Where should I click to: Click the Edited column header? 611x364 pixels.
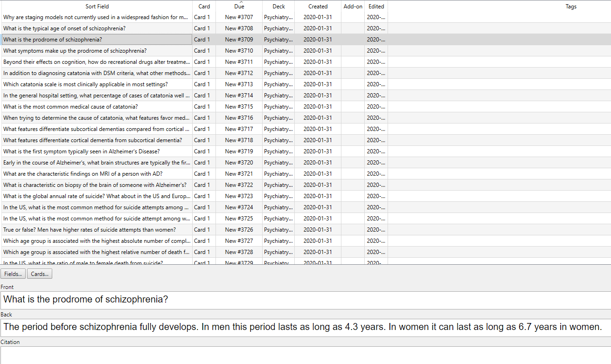tap(376, 7)
